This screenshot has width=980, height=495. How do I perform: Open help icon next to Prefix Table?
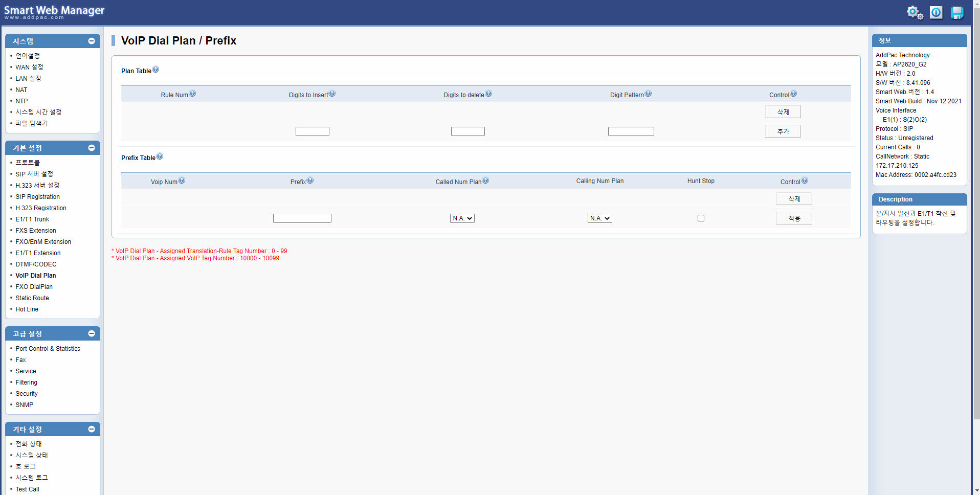pyautogui.click(x=160, y=156)
